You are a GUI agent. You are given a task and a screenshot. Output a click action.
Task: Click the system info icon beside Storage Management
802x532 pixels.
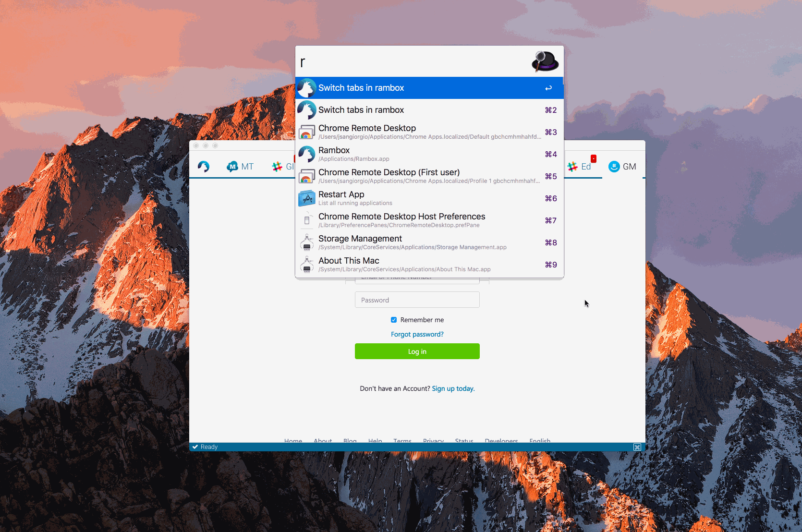point(307,242)
